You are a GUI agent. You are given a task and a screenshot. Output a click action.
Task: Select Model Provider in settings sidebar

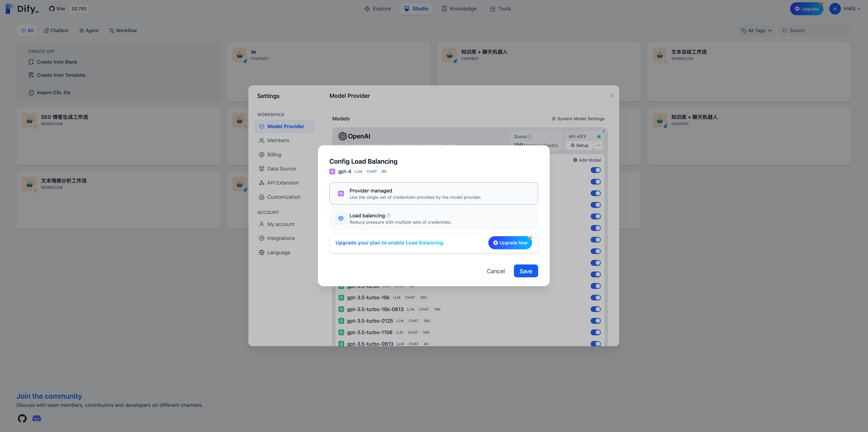coord(284,126)
